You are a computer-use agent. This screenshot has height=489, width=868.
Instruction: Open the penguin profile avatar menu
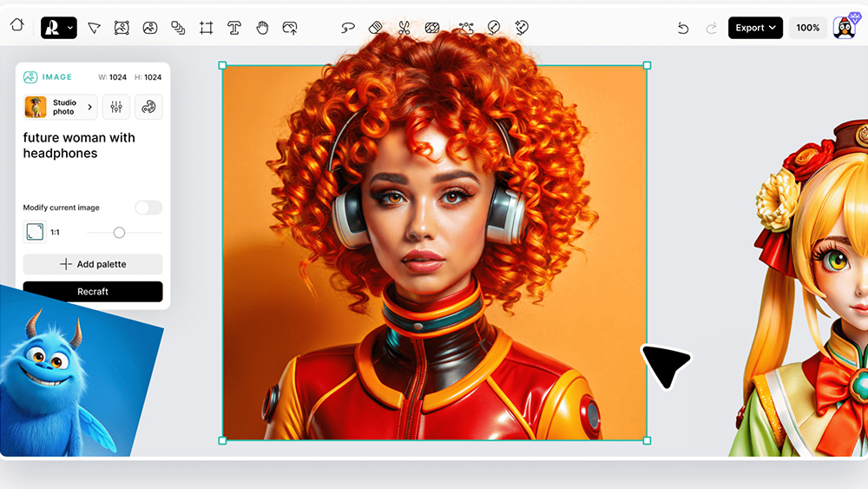(844, 28)
